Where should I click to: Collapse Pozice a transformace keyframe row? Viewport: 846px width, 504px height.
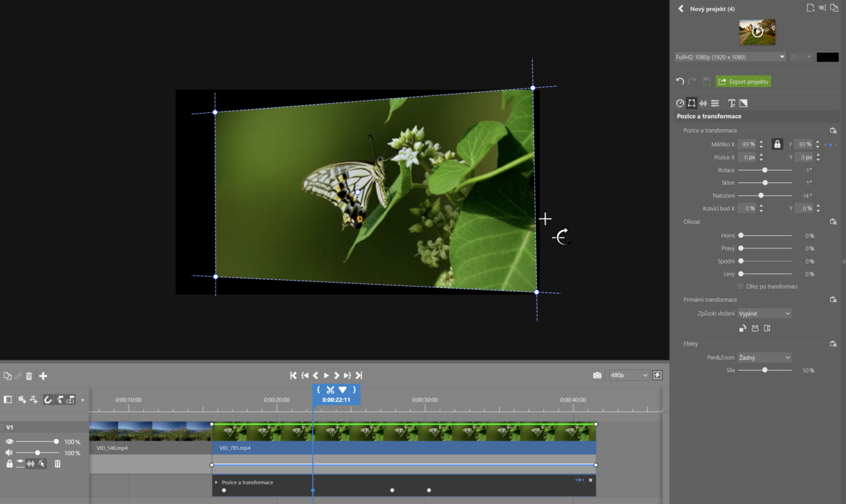(x=216, y=482)
